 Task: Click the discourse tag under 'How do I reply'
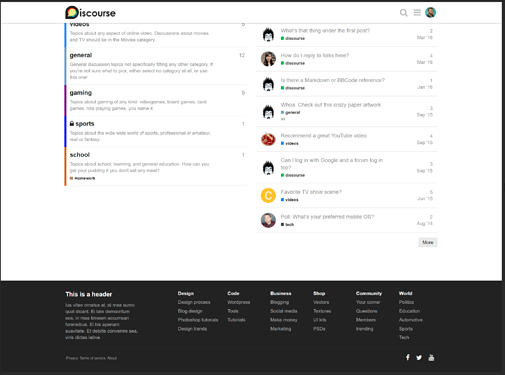293,63
